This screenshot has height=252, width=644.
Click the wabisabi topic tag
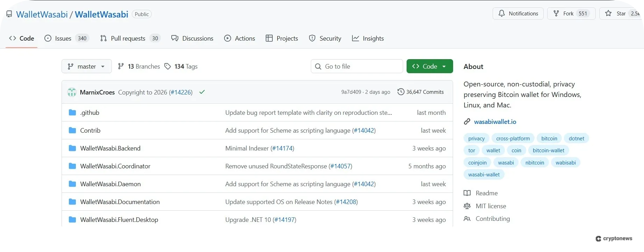coord(566,162)
